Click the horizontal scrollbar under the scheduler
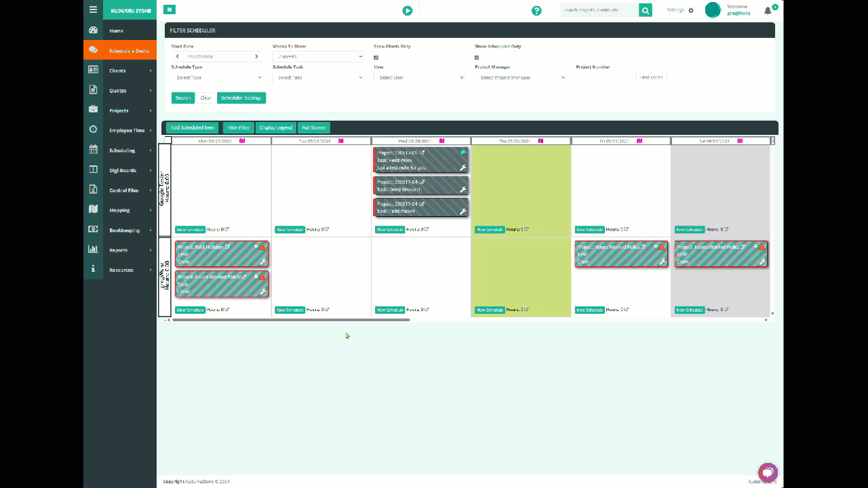 292,320
